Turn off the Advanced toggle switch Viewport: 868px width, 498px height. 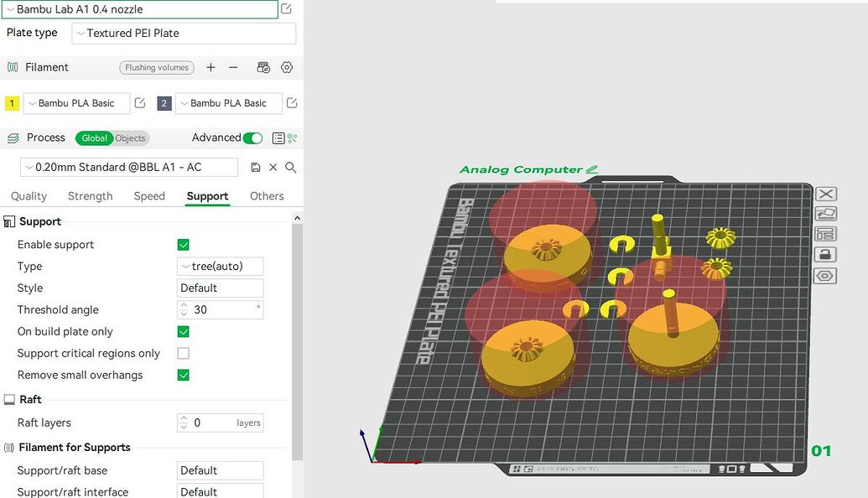253,138
